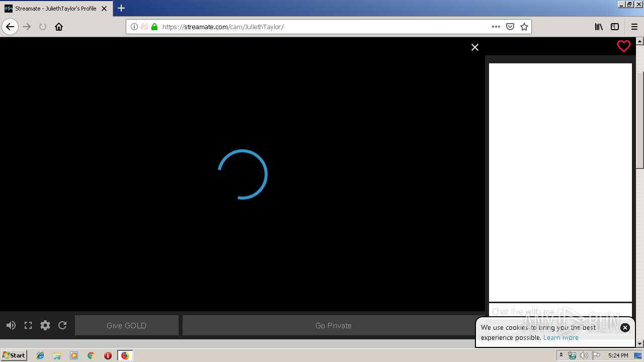Open system volume control in tray
This screenshot has height=362, width=644.
click(x=584, y=355)
